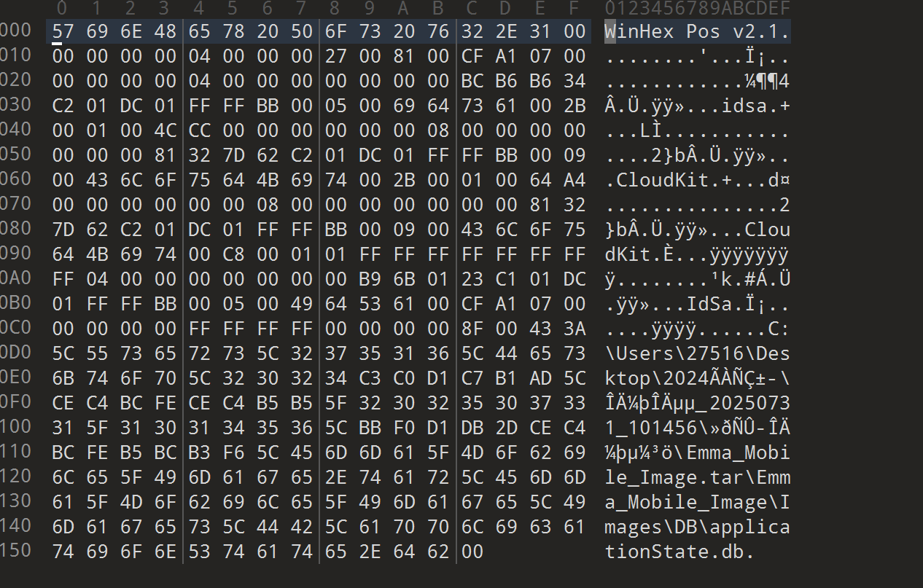923x588 pixels.
Task: Click row offset label 150
Action: (16, 549)
